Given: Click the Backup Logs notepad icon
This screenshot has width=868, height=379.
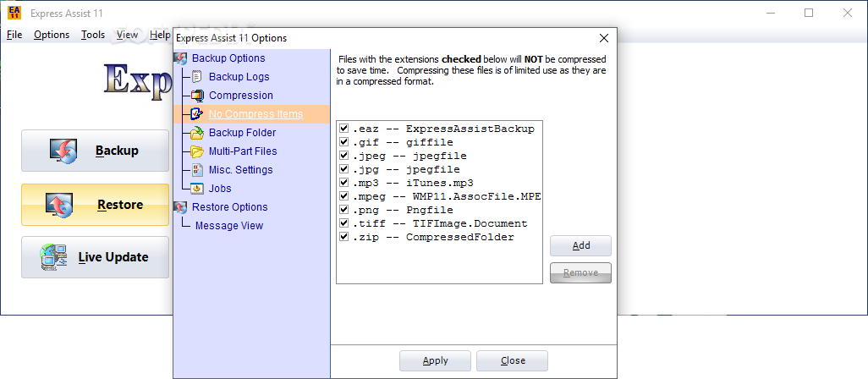Looking at the screenshot, I should point(197,77).
